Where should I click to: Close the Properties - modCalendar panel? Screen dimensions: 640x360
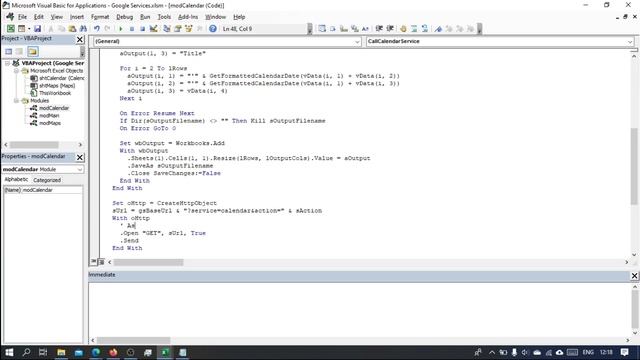[80, 157]
